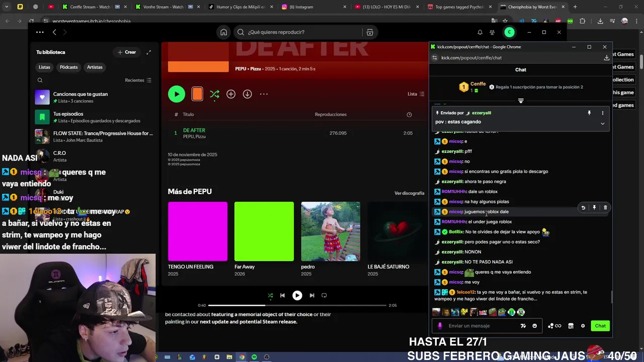This screenshot has height=362, width=644.
Task: Add DE AFTER to your library
Action: [x=231, y=94]
